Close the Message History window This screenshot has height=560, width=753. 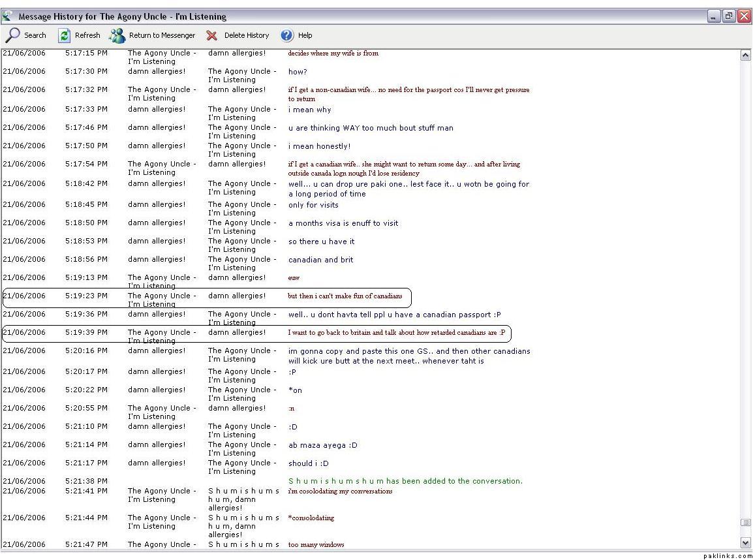(x=744, y=16)
